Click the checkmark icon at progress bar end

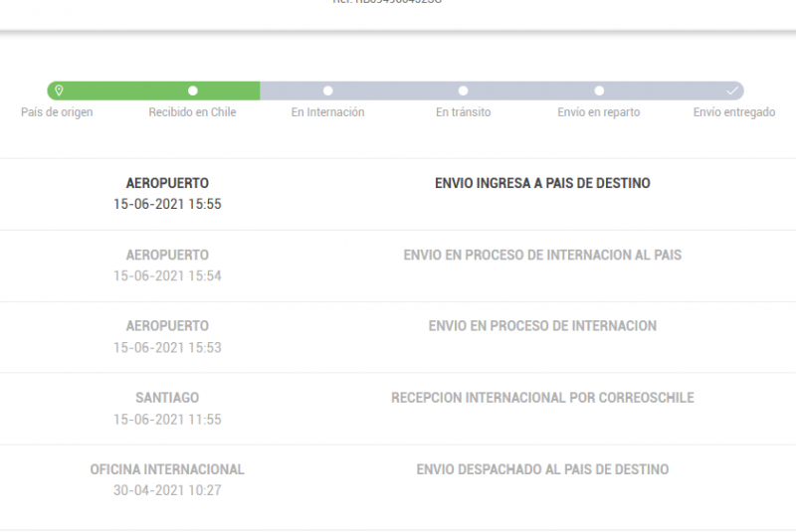point(732,90)
